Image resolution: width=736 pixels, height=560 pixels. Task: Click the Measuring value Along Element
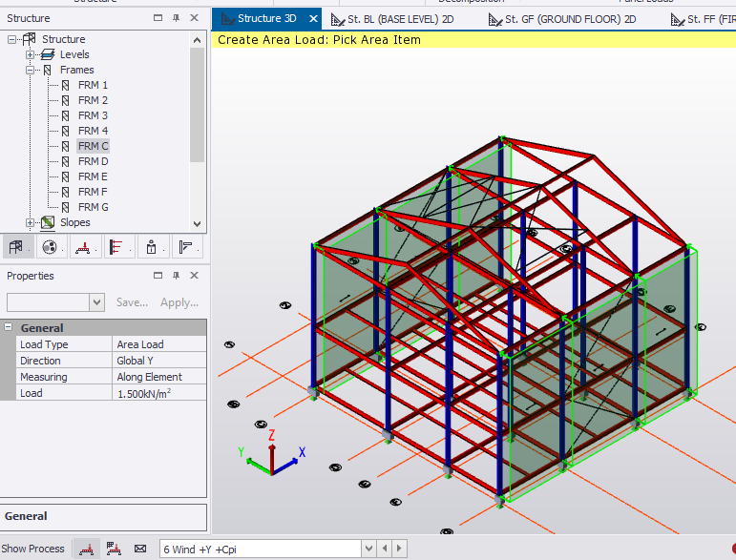pos(159,377)
